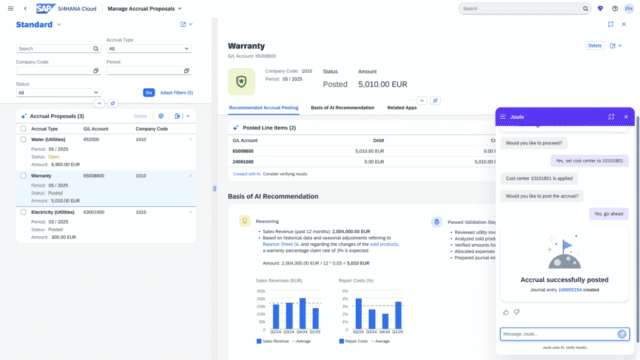Click the magnifier in the top search bar

click(x=585, y=9)
